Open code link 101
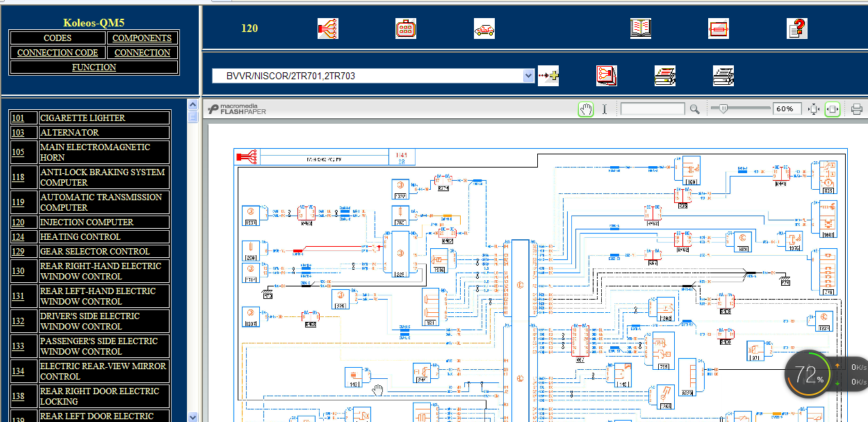 pos(18,118)
